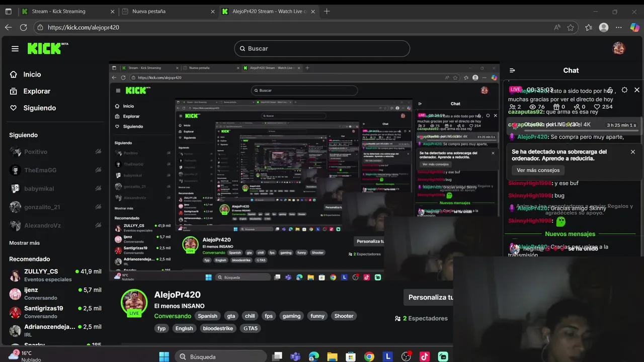Open Google Chrome from the taskbar
Image resolution: width=644 pixels, height=362 pixels.
pos(369,356)
